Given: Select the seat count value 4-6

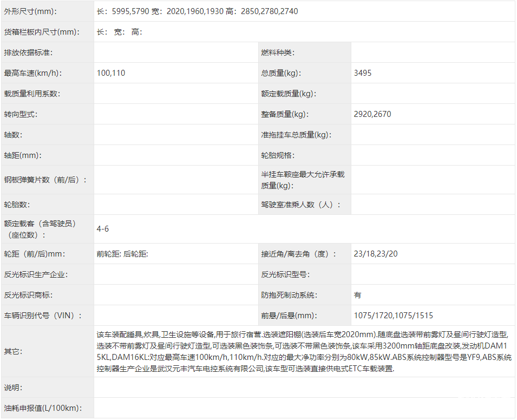Looking at the screenshot, I should click(102, 229).
